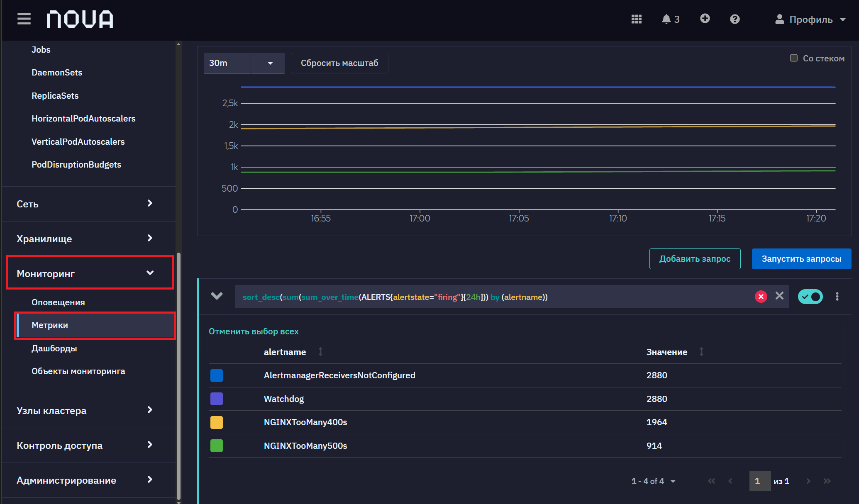The image size is (859, 504).
Task: Open the apps grid icon
Action: 637,19
